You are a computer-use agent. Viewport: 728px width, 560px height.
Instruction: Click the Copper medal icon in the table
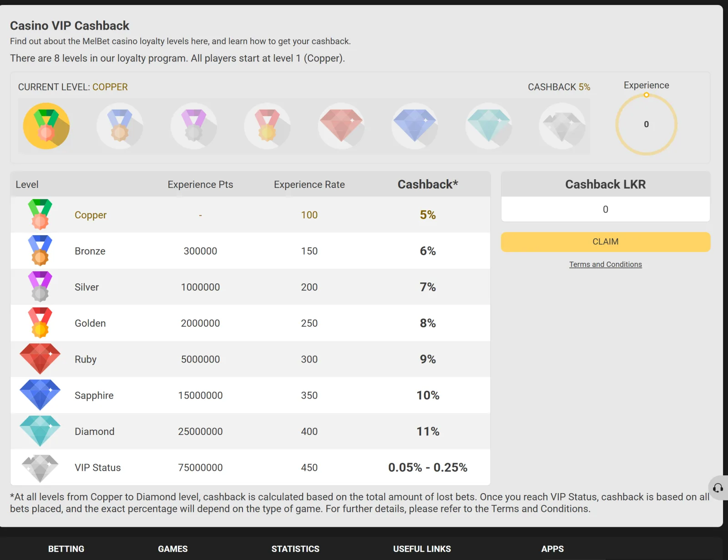coord(40,214)
